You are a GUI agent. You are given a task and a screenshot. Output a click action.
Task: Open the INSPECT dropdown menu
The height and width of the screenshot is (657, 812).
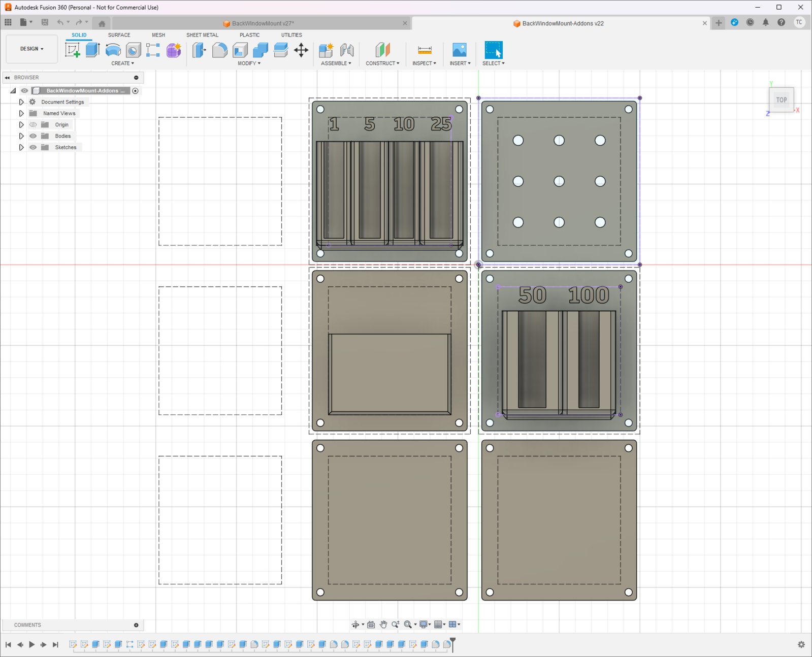coord(424,63)
